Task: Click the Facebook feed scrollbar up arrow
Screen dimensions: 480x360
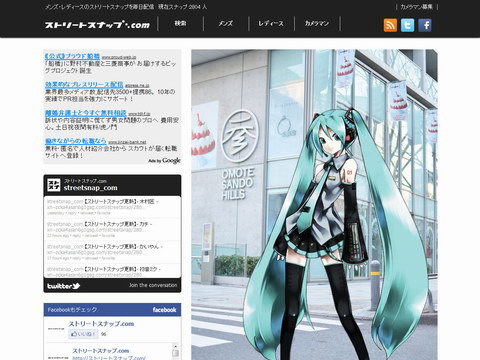Action: 175,347
